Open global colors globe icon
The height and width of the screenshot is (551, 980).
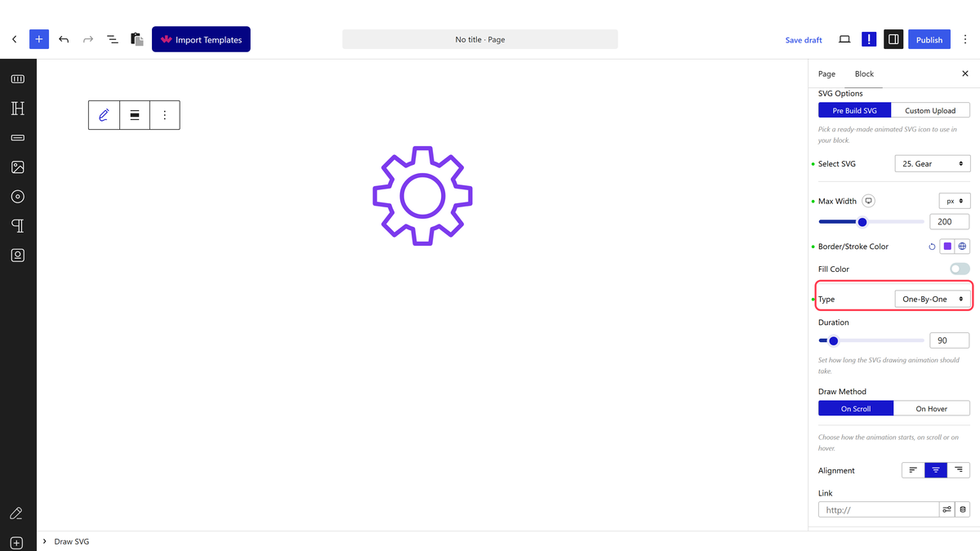tap(963, 247)
